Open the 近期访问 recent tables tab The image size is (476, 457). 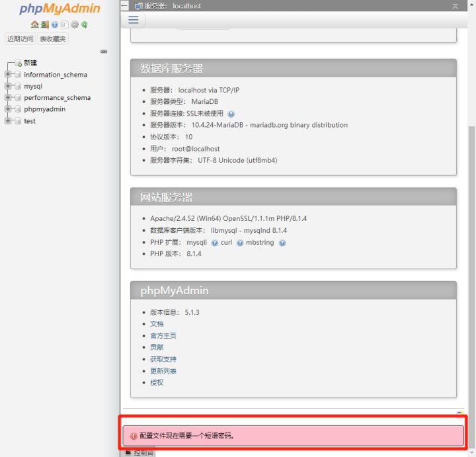click(20, 38)
